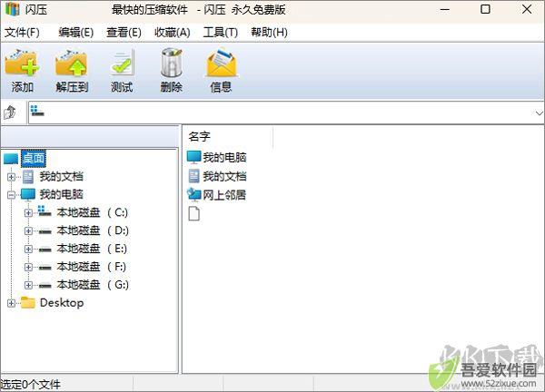The image size is (545, 392).
Task: Click the C: drive icon in tree
Action: point(45,211)
